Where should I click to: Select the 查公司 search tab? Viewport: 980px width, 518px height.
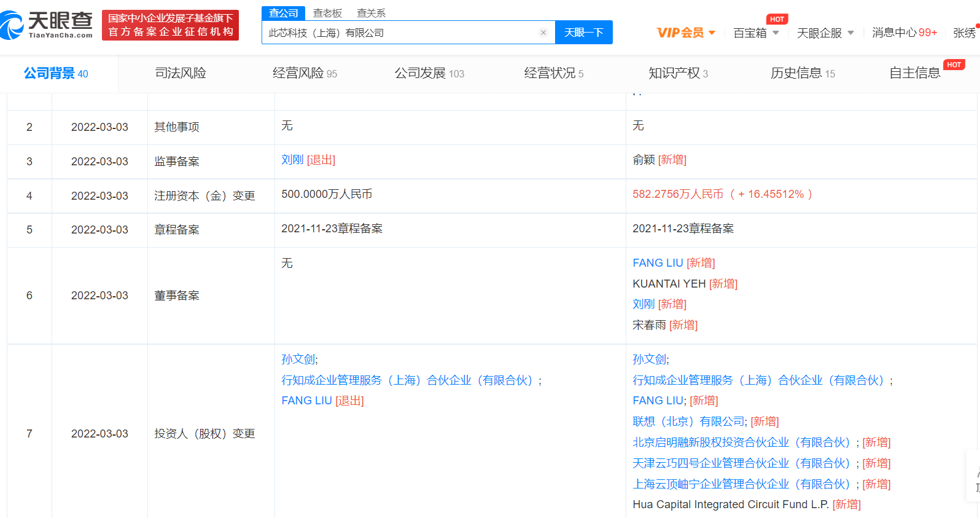[284, 13]
